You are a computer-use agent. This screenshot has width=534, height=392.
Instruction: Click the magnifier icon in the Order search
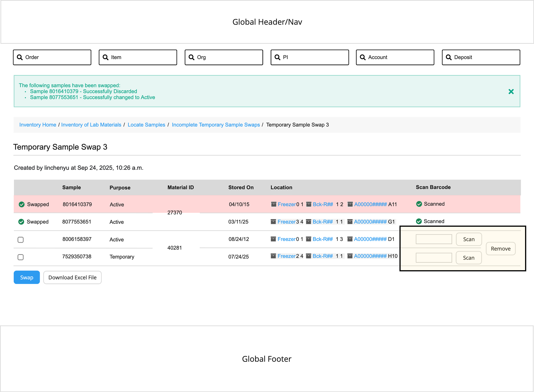point(20,57)
